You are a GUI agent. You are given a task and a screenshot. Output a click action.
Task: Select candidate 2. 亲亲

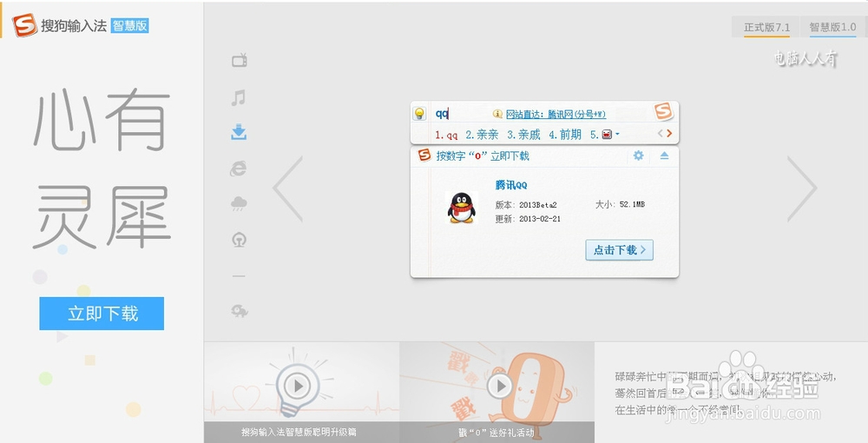pos(482,135)
